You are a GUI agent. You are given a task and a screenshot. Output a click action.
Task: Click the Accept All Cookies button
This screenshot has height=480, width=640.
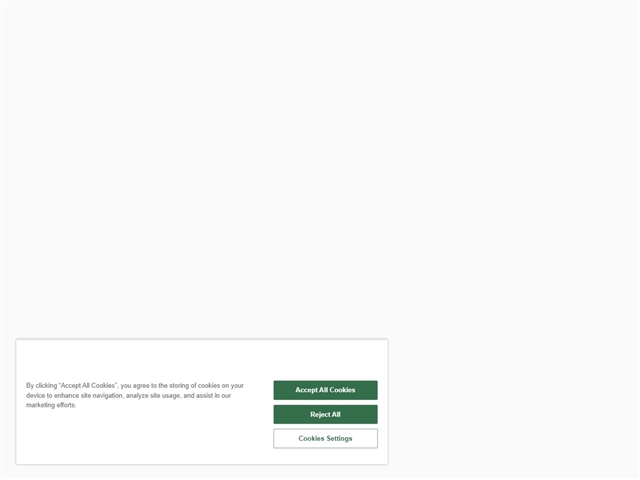(x=325, y=390)
